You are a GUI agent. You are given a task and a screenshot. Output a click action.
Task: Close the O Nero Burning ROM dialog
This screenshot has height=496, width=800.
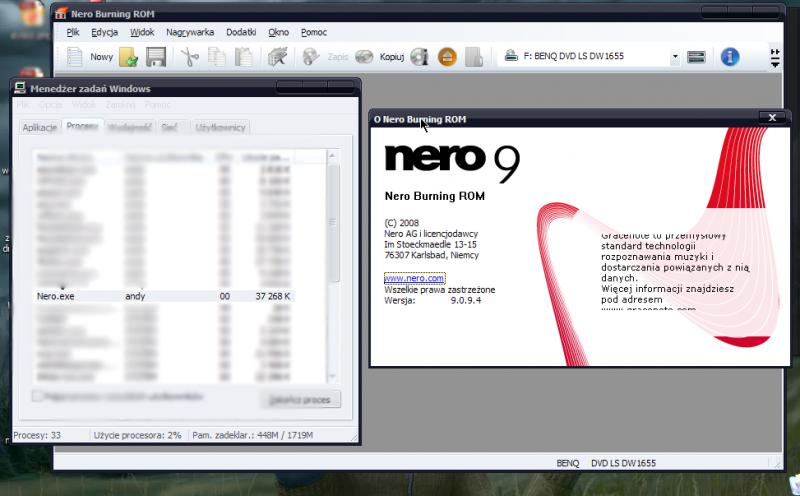pos(772,117)
